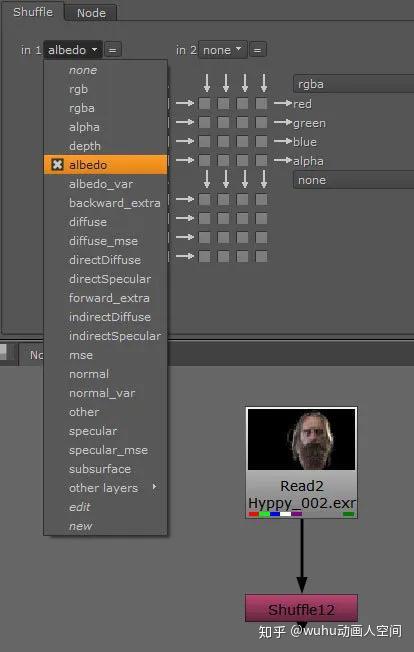Pick specular_mse layer
Screen dimensions: 414x652
click(106, 450)
